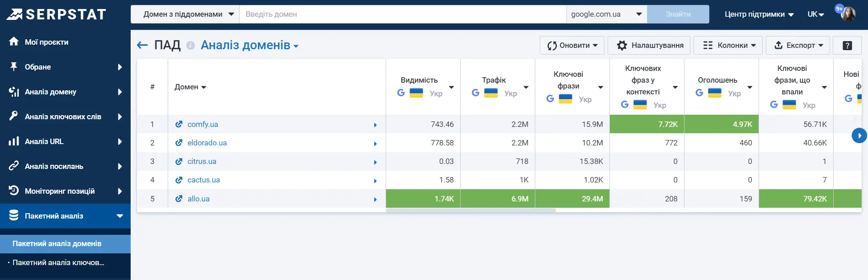The image size is (868, 280).
Task: Open the Аналіз доменів title dropdown
Action: click(250, 45)
